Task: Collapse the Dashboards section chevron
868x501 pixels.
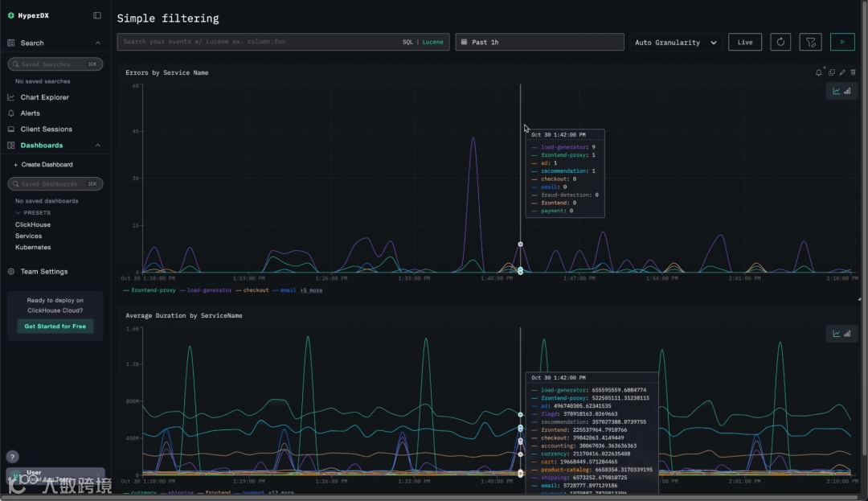Action: pos(97,145)
